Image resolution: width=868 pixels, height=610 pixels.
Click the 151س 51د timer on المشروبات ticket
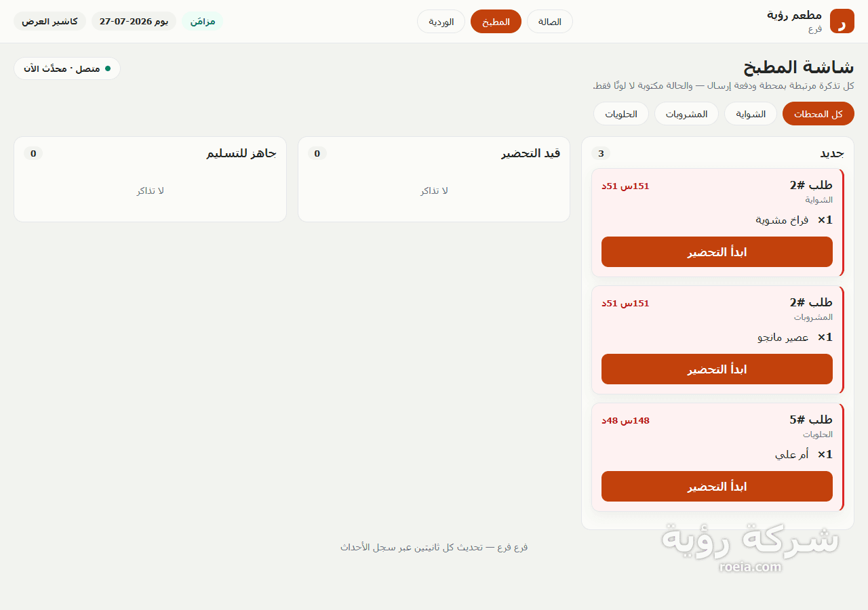coord(625,303)
